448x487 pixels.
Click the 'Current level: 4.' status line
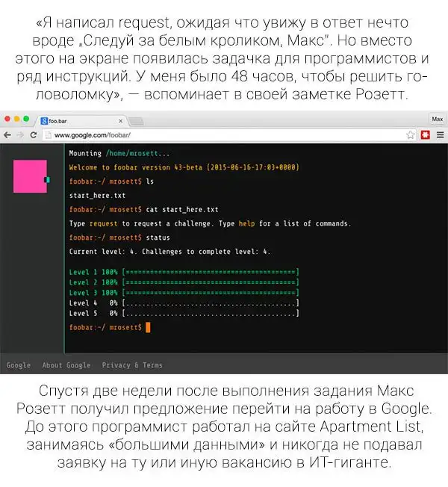point(169,252)
